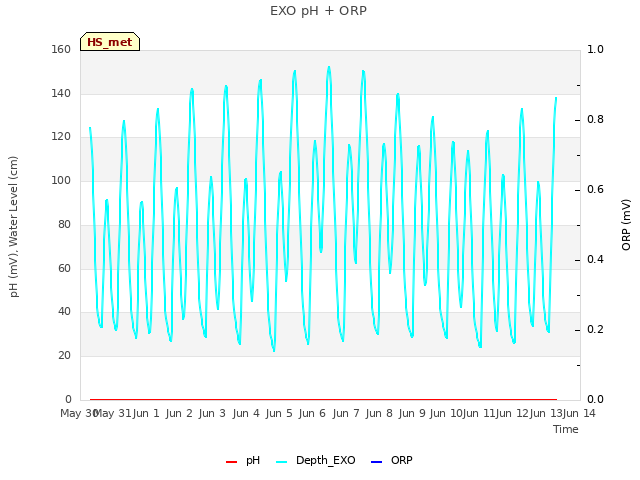
Task: Click the chart title EXO pH + ORP
Action: [318, 11]
